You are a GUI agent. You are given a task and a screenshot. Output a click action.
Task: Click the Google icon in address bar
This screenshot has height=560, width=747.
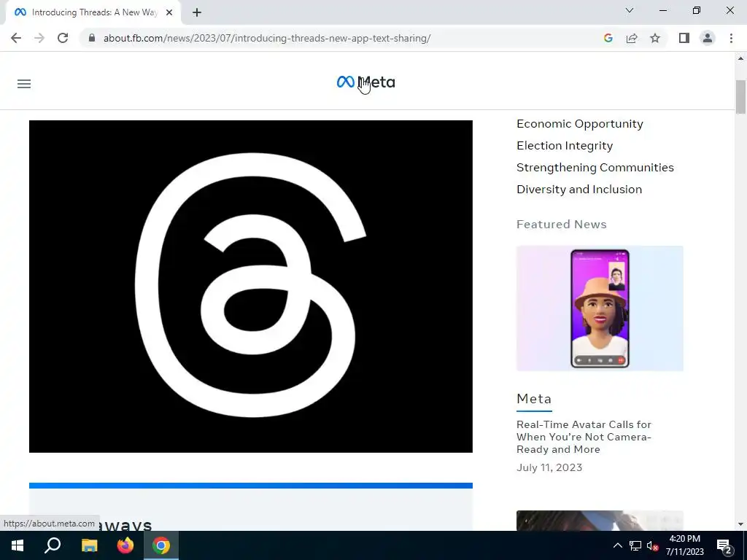pos(608,38)
